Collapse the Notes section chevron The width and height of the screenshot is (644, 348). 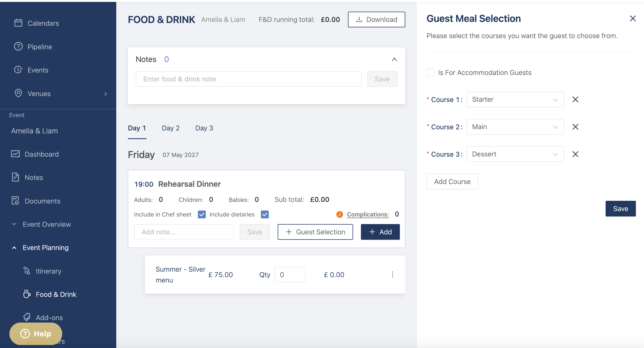[x=394, y=59]
